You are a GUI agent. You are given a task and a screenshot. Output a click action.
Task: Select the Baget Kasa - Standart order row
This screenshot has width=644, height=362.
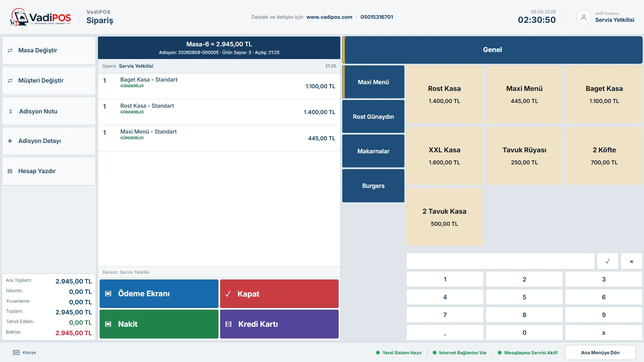tap(219, 86)
